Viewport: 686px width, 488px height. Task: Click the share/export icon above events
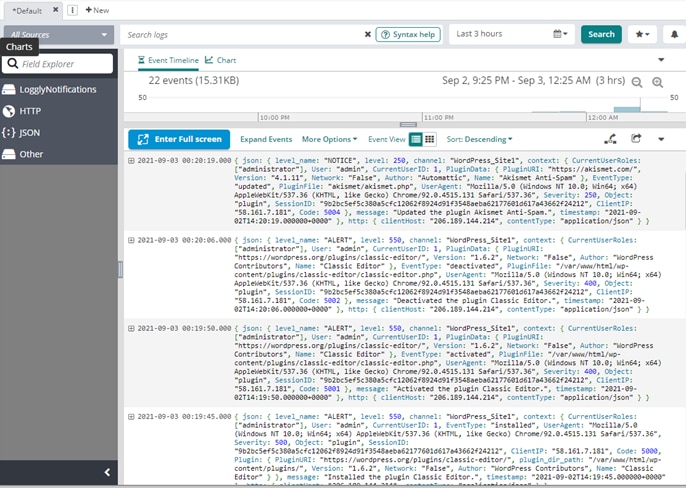(635, 139)
